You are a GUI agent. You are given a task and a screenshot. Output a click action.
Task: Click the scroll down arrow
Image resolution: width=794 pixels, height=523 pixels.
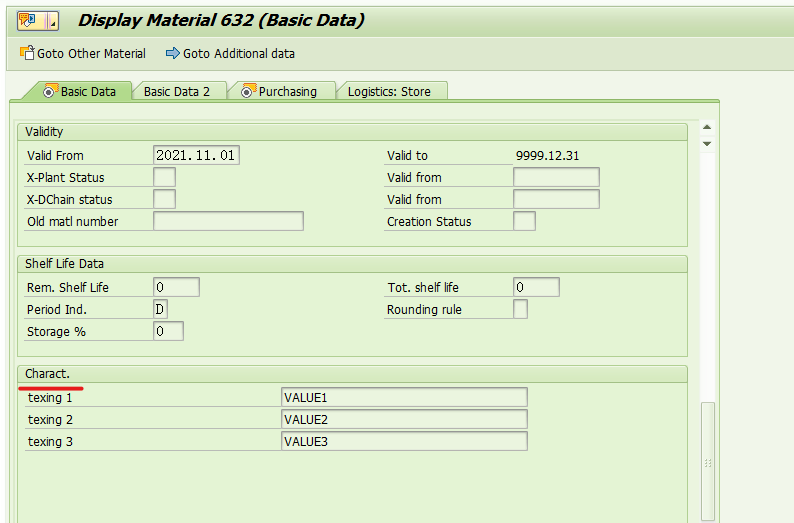coord(707,144)
